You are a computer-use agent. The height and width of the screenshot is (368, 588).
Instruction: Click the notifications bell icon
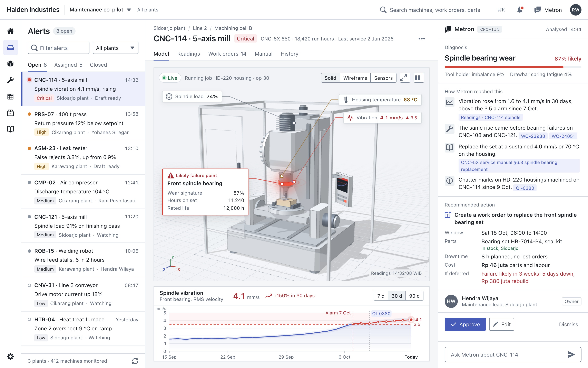(x=520, y=10)
